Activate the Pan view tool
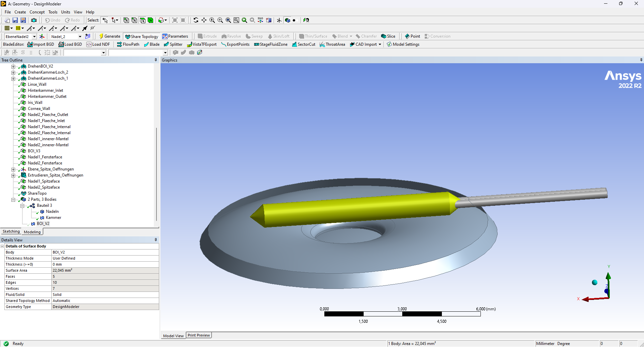The width and height of the screenshot is (644, 347). point(204,20)
